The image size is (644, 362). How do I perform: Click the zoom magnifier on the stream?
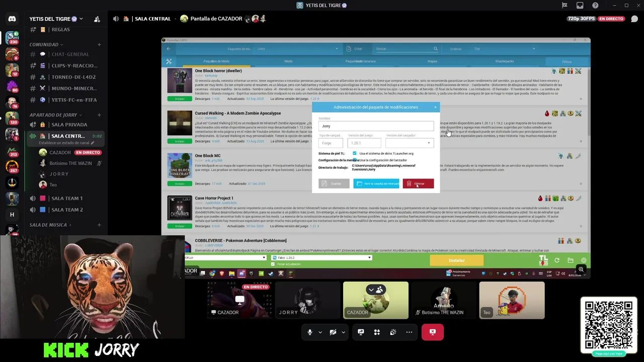click(581, 269)
